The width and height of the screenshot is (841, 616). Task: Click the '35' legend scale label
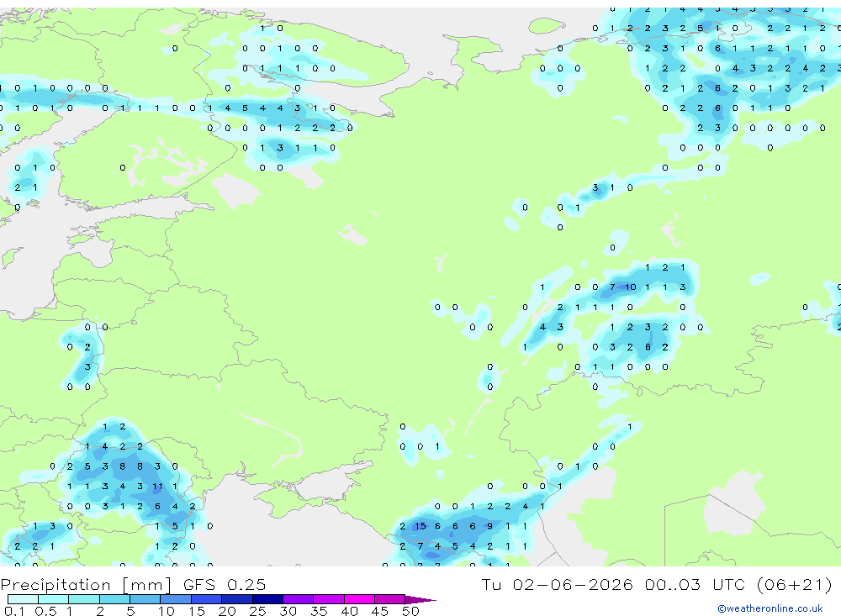319,611
